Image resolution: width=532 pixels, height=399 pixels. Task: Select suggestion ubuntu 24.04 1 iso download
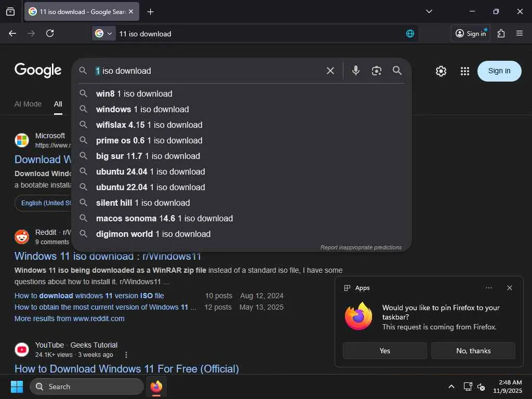242,171
